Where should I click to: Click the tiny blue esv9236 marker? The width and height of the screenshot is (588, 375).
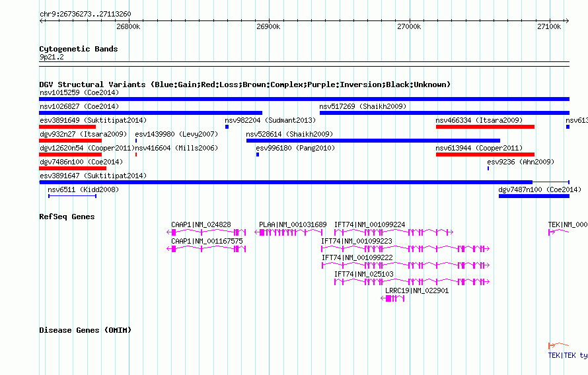point(488,168)
